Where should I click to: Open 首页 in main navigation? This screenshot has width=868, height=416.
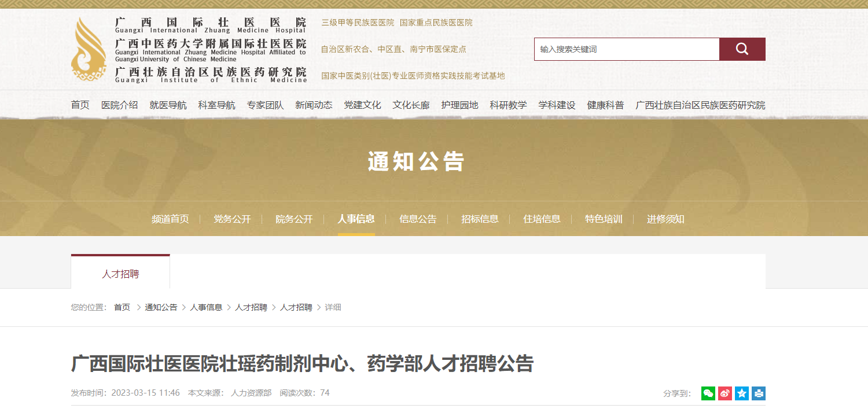coord(80,105)
